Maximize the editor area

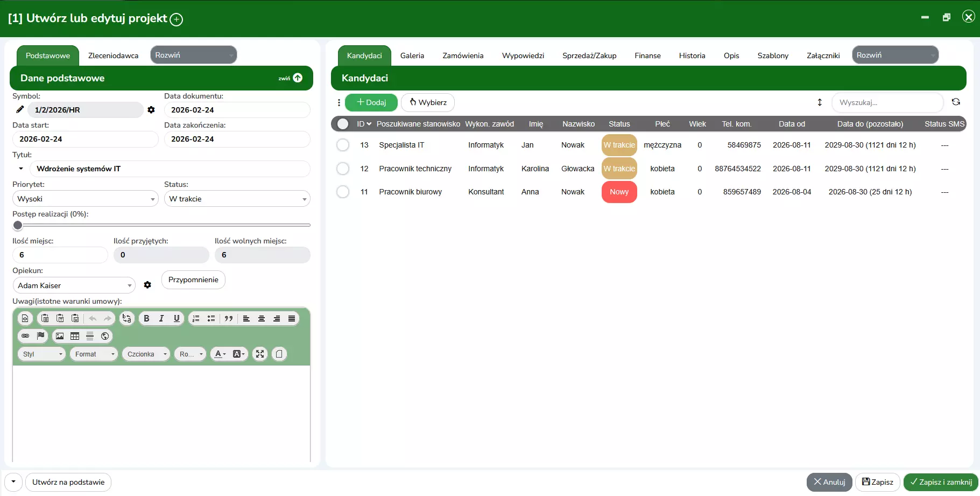pos(260,354)
